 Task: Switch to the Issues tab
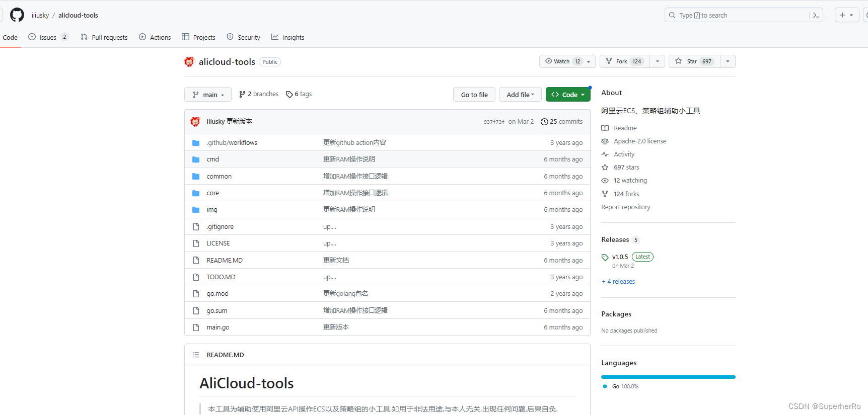(x=48, y=37)
